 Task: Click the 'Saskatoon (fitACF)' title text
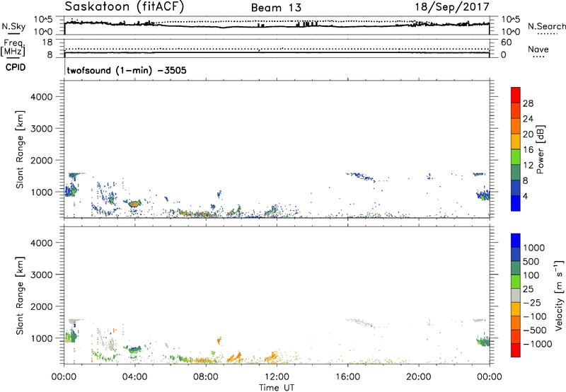[125, 7]
